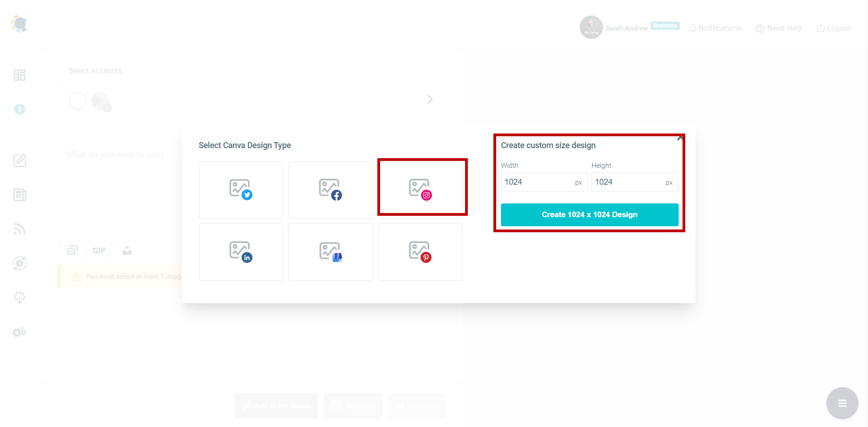Image resolution: width=868 pixels, height=427 pixels.
Task: Click the upload media icon
Action: (127, 250)
